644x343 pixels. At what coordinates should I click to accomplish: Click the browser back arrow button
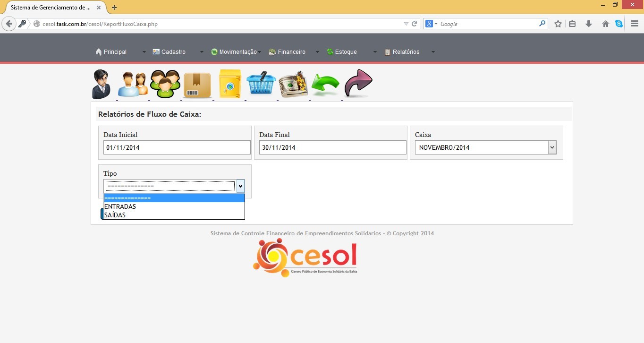(8, 24)
